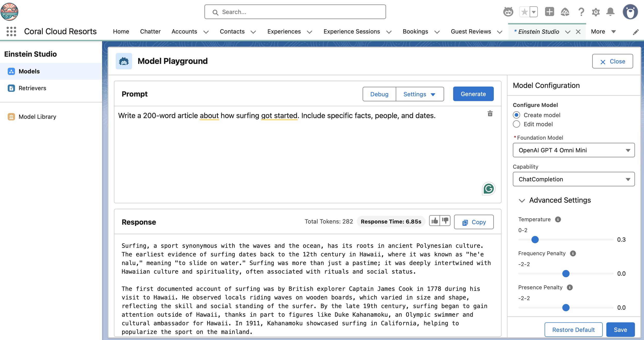This screenshot has width=644, height=340.
Task: Click the thumbs up feedback icon
Action: pyautogui.click(x=435, y=221)
